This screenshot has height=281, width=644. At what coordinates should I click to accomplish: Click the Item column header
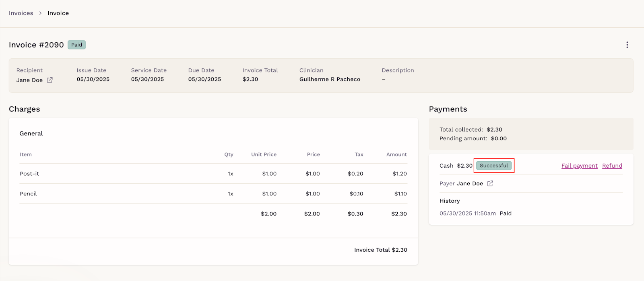coord(26,154)
